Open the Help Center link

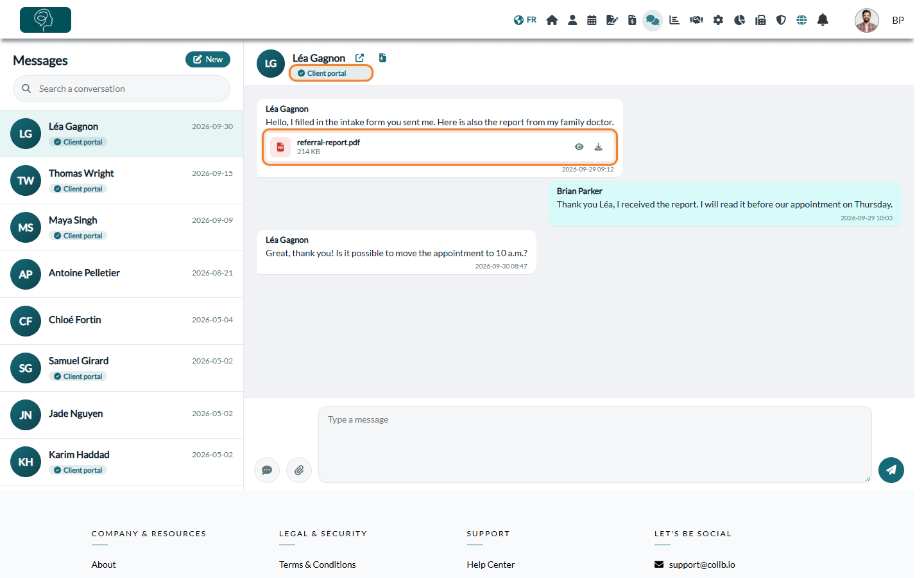[491, 565]
